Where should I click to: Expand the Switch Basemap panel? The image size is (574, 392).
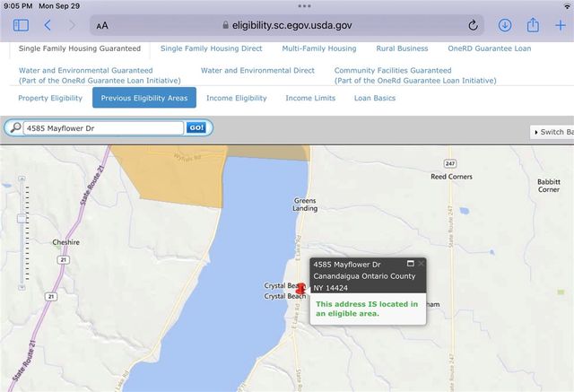[552, 132]
